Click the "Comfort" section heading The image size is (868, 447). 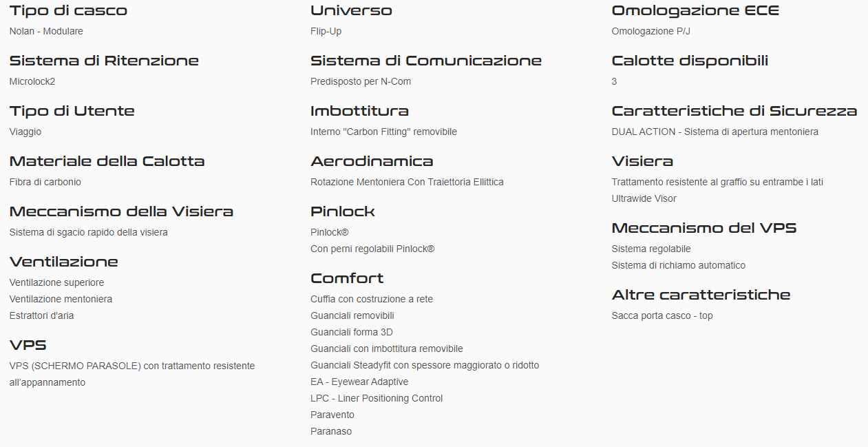click(347, 279)
